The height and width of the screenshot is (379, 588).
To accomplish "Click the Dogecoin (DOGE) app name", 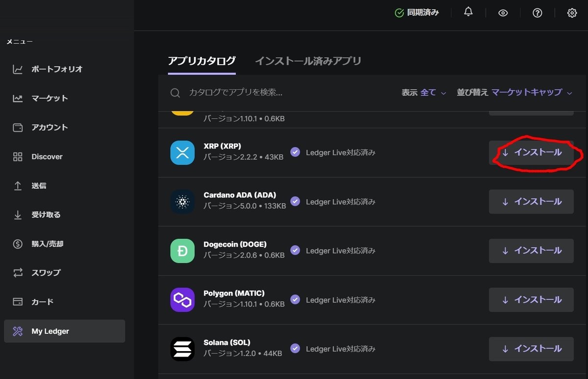I will point(235,244).
